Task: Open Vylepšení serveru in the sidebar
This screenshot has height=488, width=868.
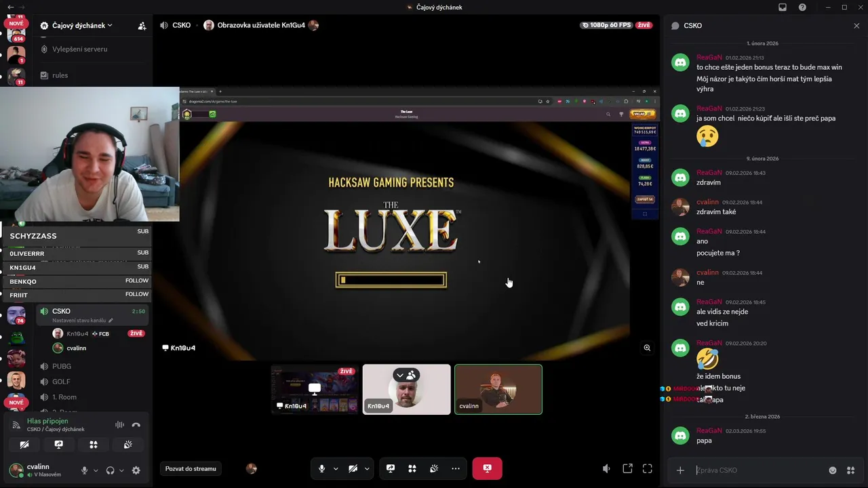Action: tap(79, 49)
